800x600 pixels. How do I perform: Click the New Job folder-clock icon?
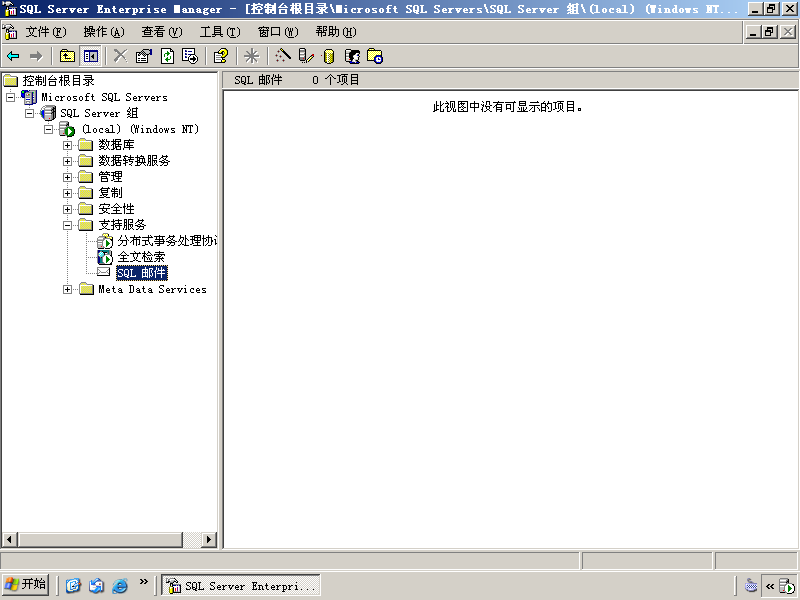(x=375, y=56)
